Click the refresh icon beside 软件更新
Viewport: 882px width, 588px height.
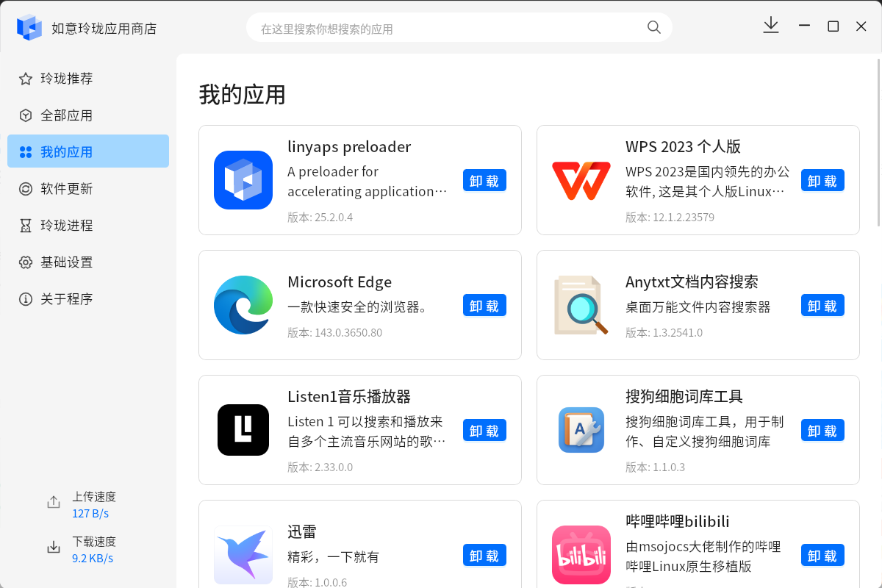[x=26, y=189]
